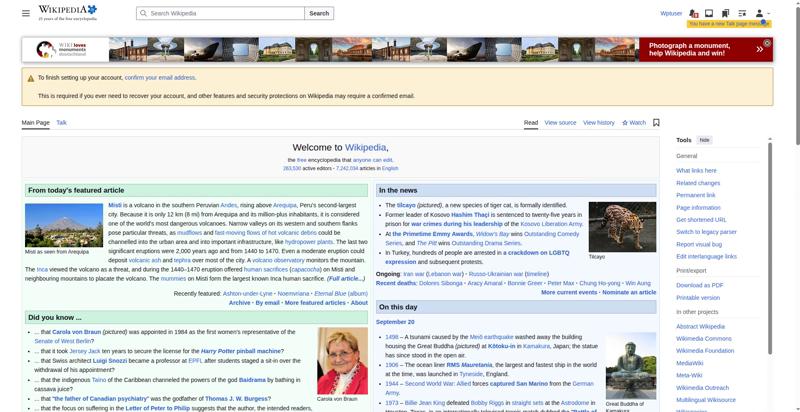
Task: Click the banner double-arrow icon
Action: pos(760,49)
